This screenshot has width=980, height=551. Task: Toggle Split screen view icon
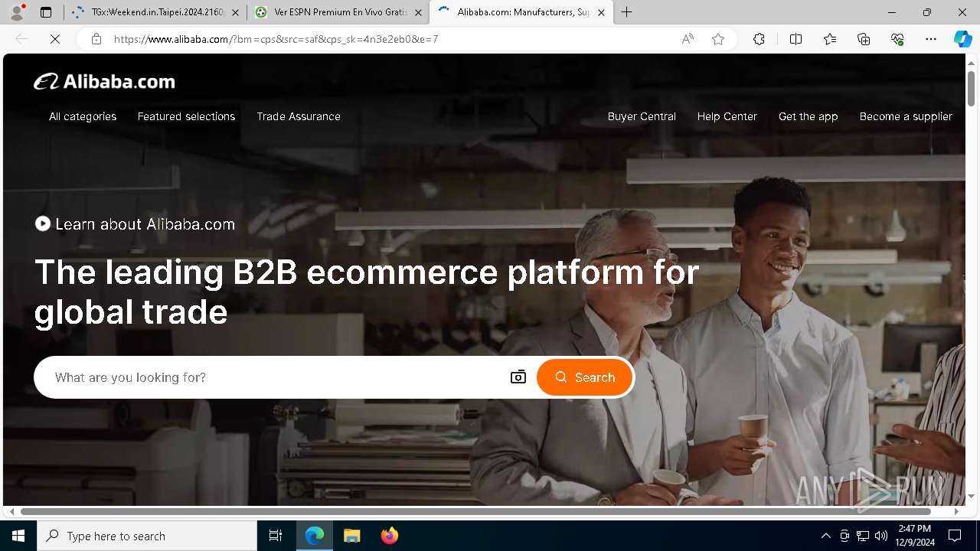[795, 39]
